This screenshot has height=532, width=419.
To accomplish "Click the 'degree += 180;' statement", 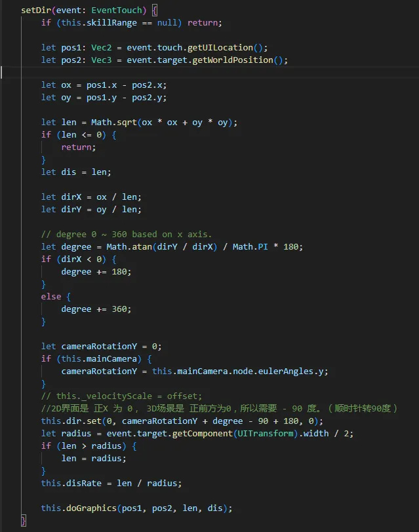I will pos(96,272).
